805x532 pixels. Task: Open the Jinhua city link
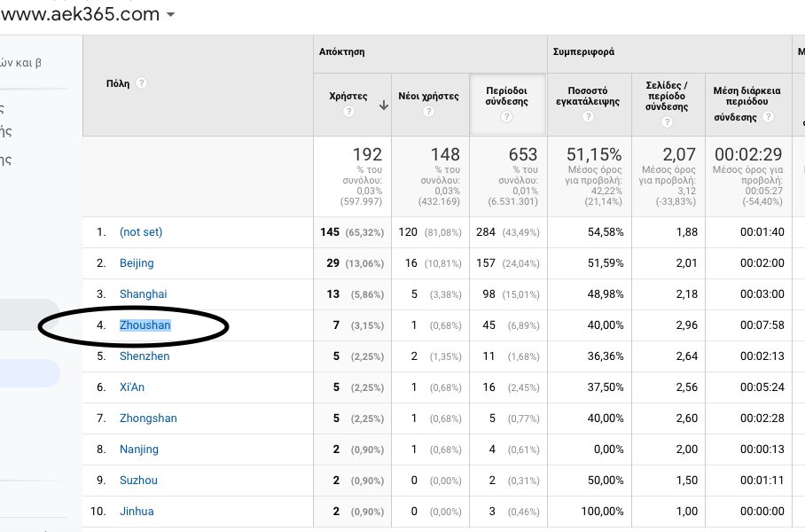pyautogui.click(x=137, y=512)
